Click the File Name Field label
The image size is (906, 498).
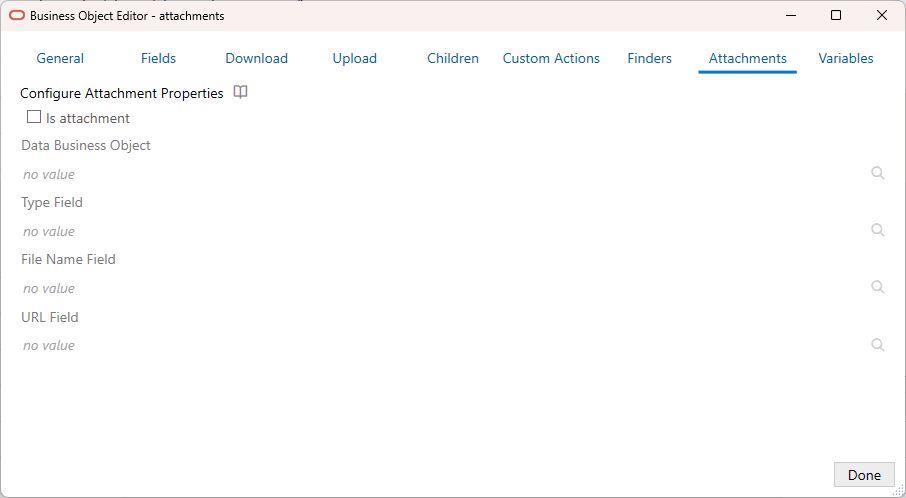pyautogui.click(x=68, y=260)
